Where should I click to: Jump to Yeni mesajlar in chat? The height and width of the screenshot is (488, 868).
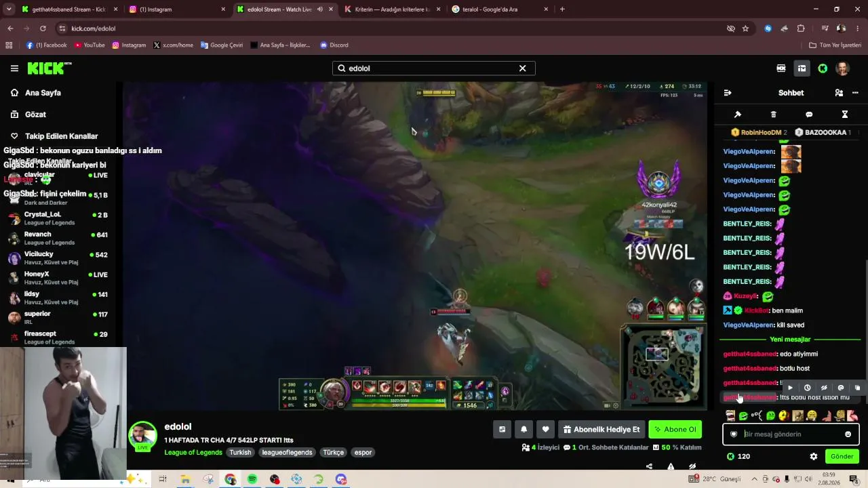click(x=790, y=340)
